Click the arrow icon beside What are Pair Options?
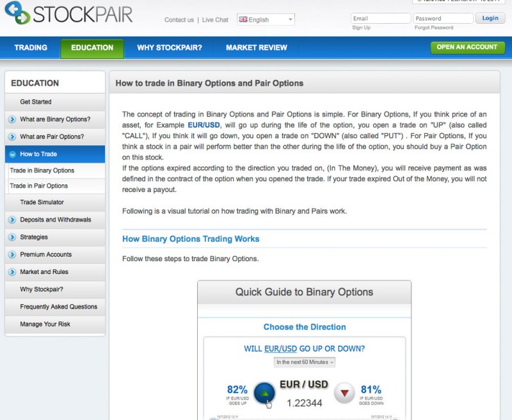 [x=12, y=137]
